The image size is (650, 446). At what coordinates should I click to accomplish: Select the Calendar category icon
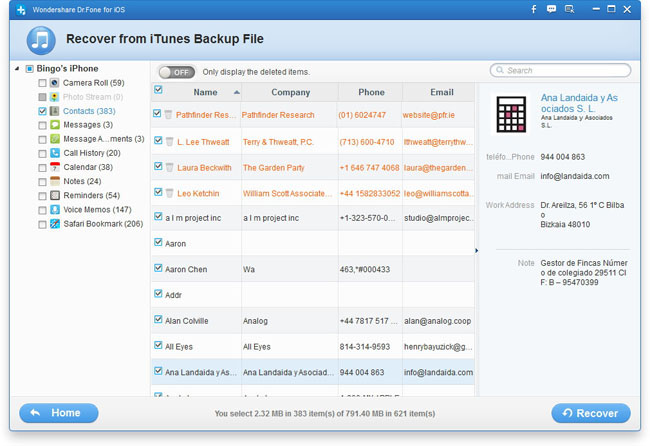tap(55, 167)
